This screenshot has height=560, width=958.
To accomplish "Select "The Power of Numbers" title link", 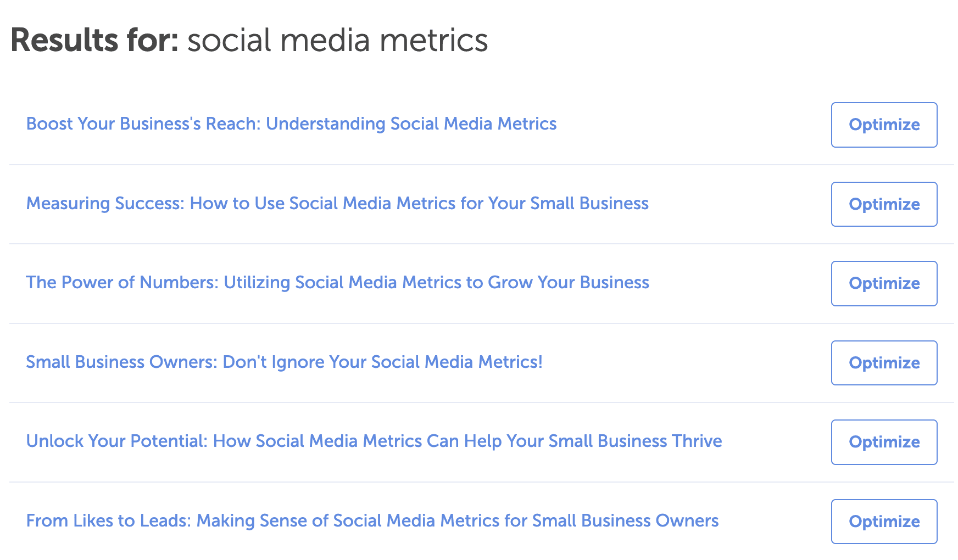I will (x=337, y=283).
